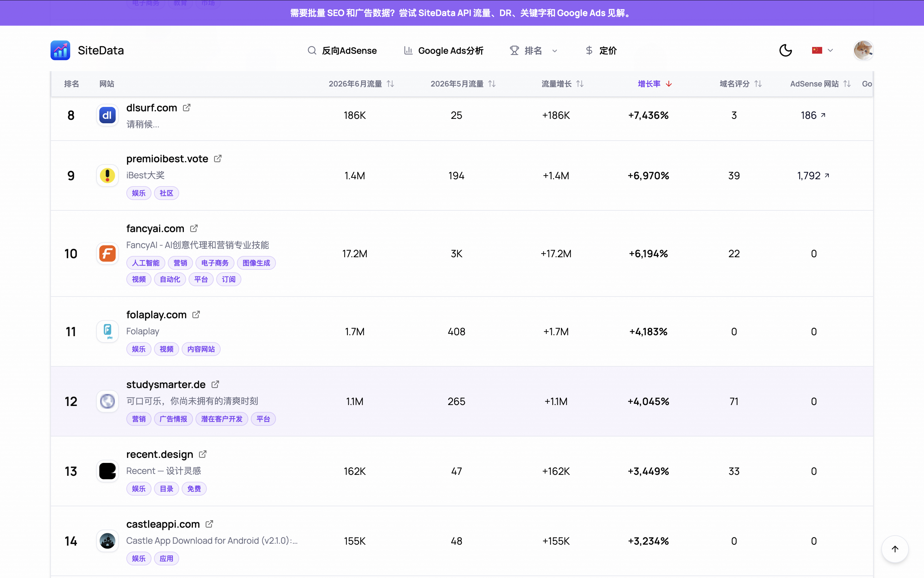Filter by 电子商务 tag on fancyai.com
This screenshot has width=924, height=578.
pos(215,263)
